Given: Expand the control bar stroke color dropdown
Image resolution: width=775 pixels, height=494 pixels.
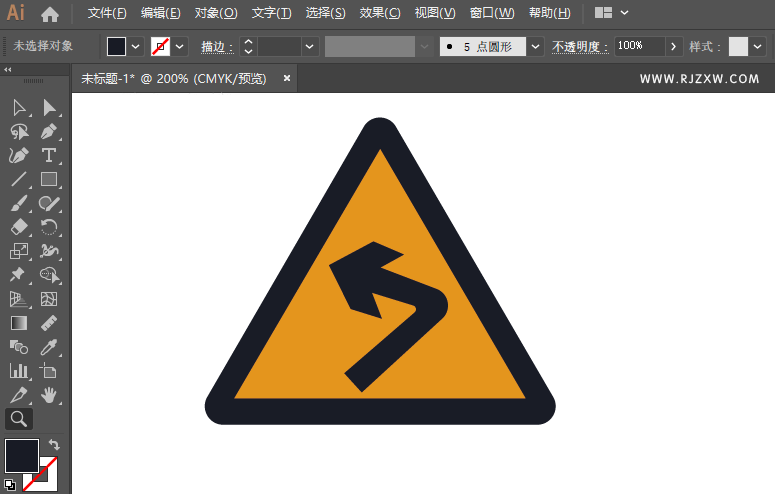Looking at the screenshot, I should coord(180,47).
